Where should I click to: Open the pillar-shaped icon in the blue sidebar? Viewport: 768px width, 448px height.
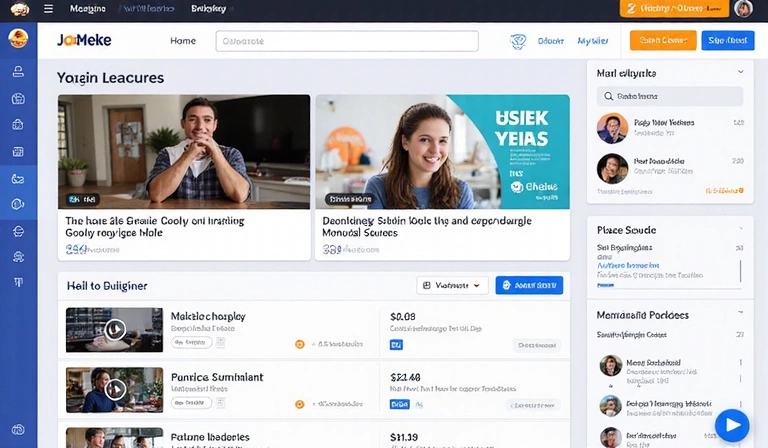tap(18, 282)
